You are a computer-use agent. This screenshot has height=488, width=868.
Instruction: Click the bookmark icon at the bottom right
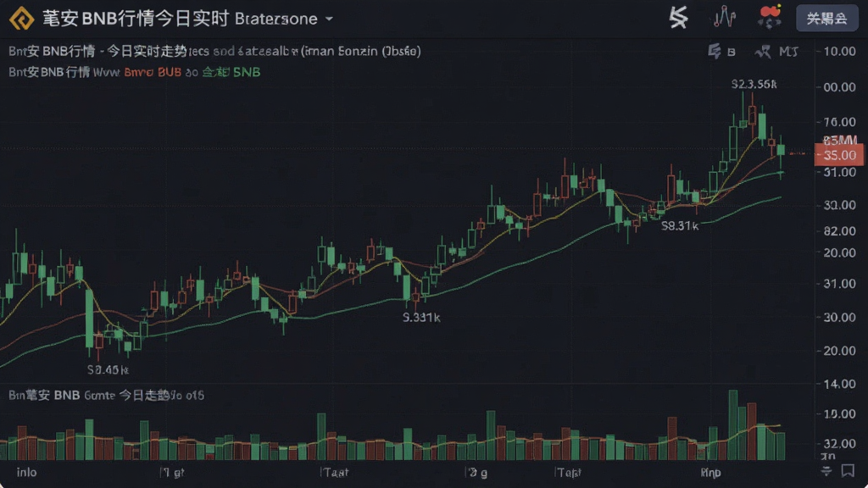pos(848,471)
